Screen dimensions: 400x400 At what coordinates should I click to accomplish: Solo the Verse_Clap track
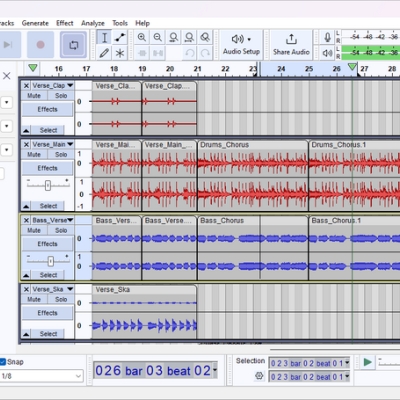pos(61,96)
